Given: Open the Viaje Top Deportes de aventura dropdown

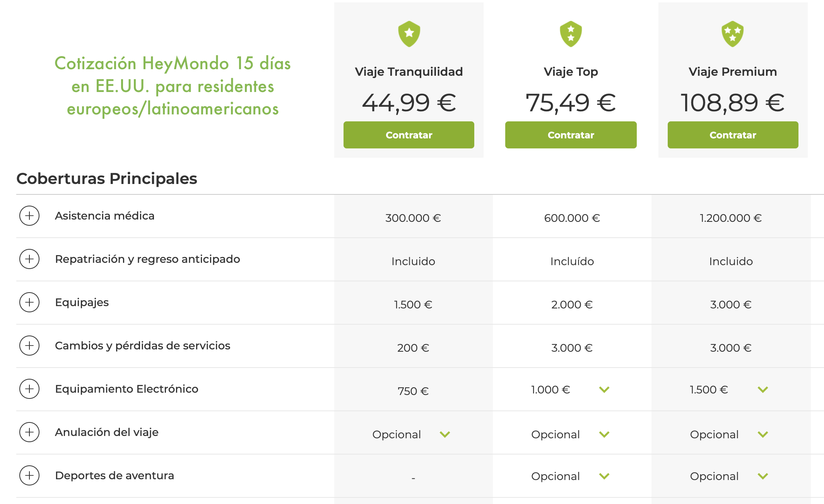Looking at the screenshot, I should coord(604,476).
